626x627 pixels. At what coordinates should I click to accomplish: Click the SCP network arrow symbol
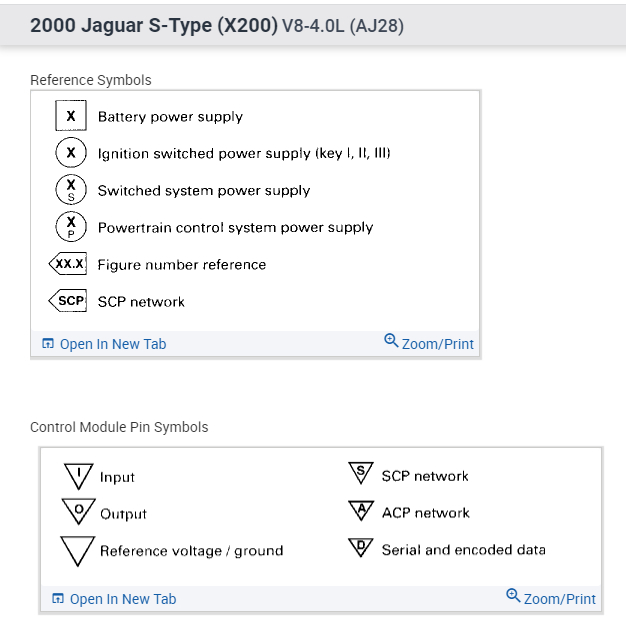(x=68, y=301)
